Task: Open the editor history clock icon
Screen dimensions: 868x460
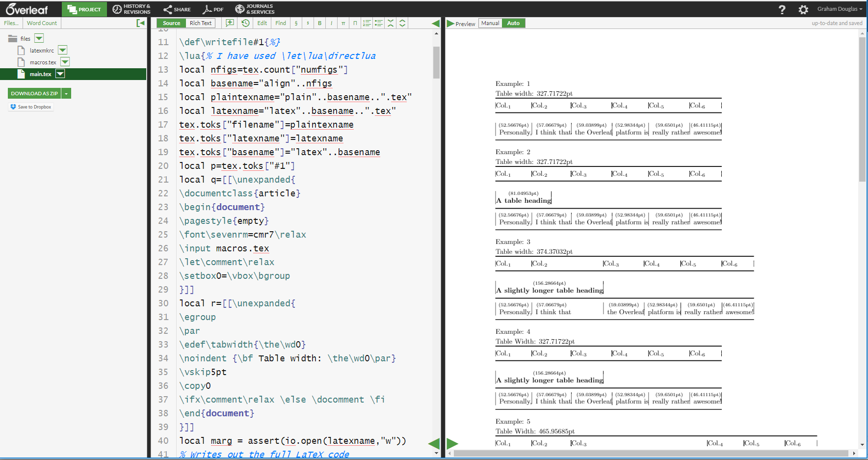Action: tap(245, 23)
